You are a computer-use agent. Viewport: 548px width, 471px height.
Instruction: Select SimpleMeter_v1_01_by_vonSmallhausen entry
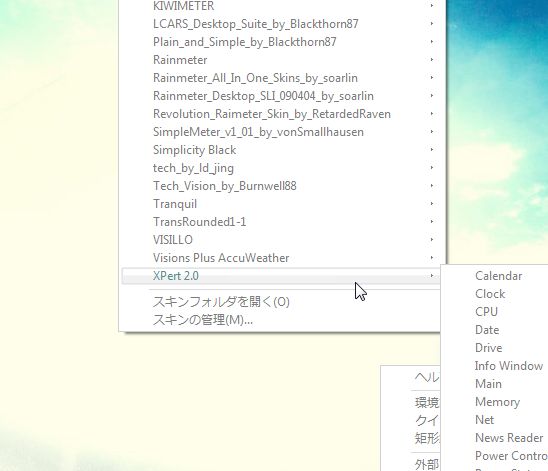(x=282, y=132)
